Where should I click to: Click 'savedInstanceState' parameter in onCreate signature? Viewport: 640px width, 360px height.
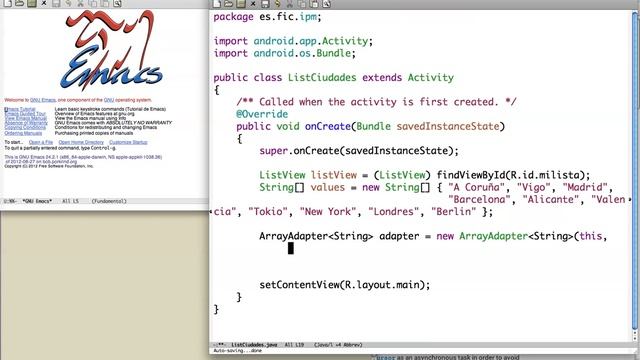click(448, 126)
